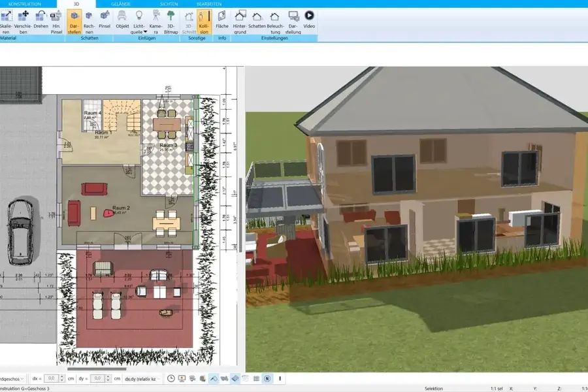Open the GELÄNDE ribbon tab
588x392 pixels.
click(x=121, y=4)
